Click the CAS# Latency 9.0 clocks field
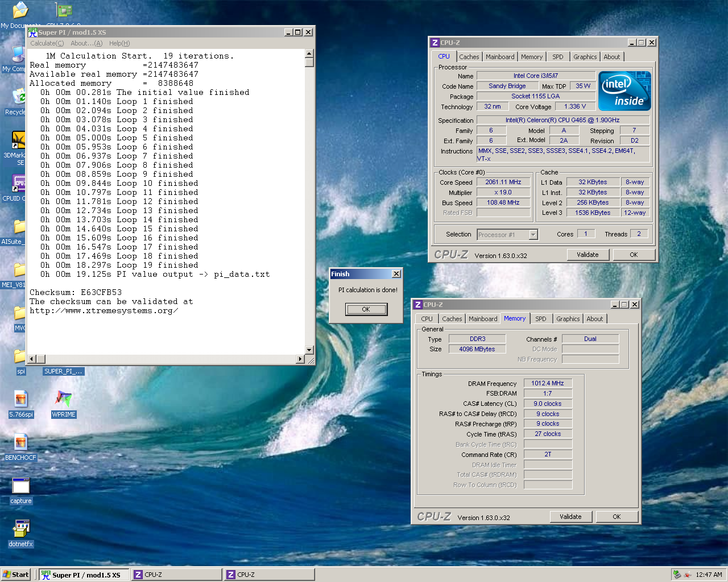Screen dimensions: 728x582 (548, 404)
